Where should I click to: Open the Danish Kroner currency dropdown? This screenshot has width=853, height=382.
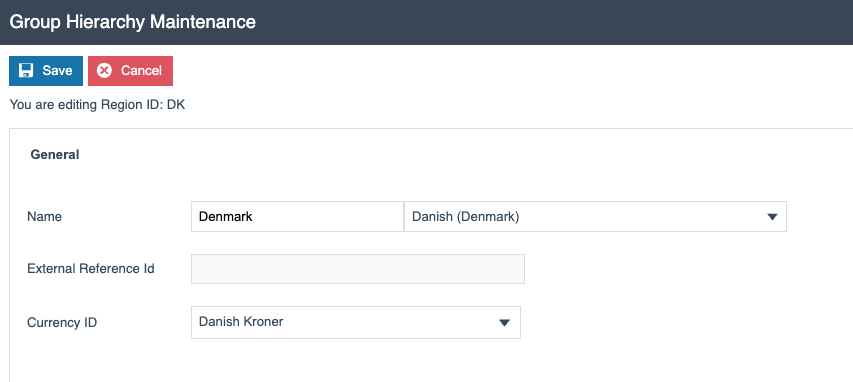click(356, 322)
